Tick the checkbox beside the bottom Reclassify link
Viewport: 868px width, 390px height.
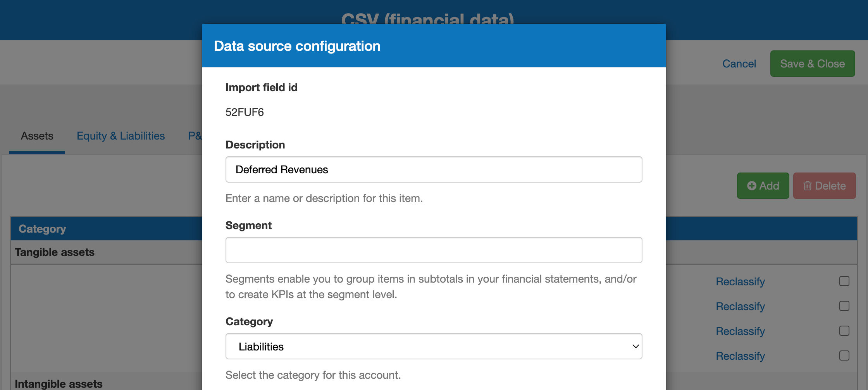[844, 355]
